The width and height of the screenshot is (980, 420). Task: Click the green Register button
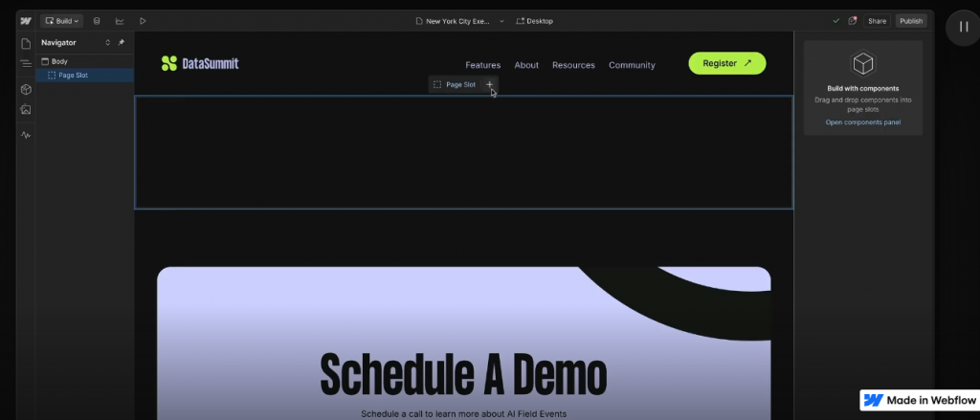tap(727, 63)
